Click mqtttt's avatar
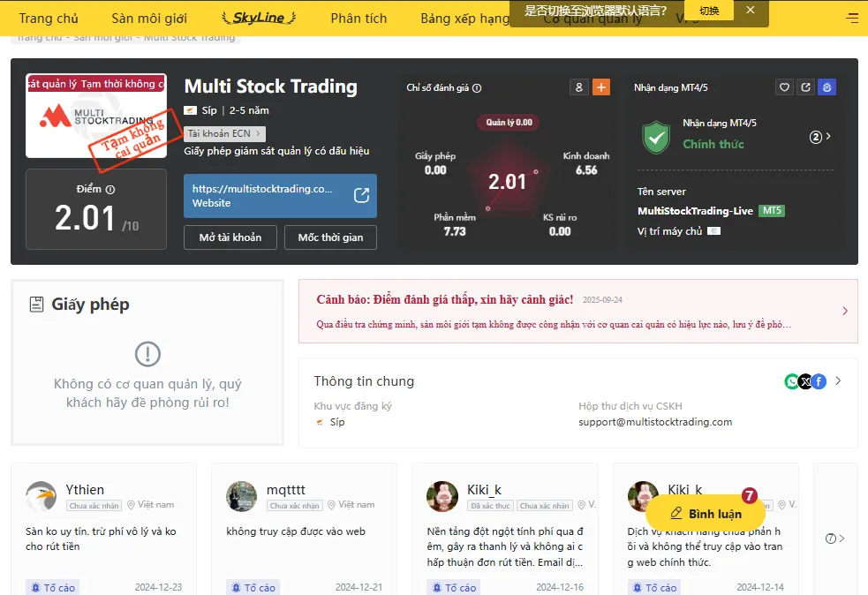 pos(242,496)
